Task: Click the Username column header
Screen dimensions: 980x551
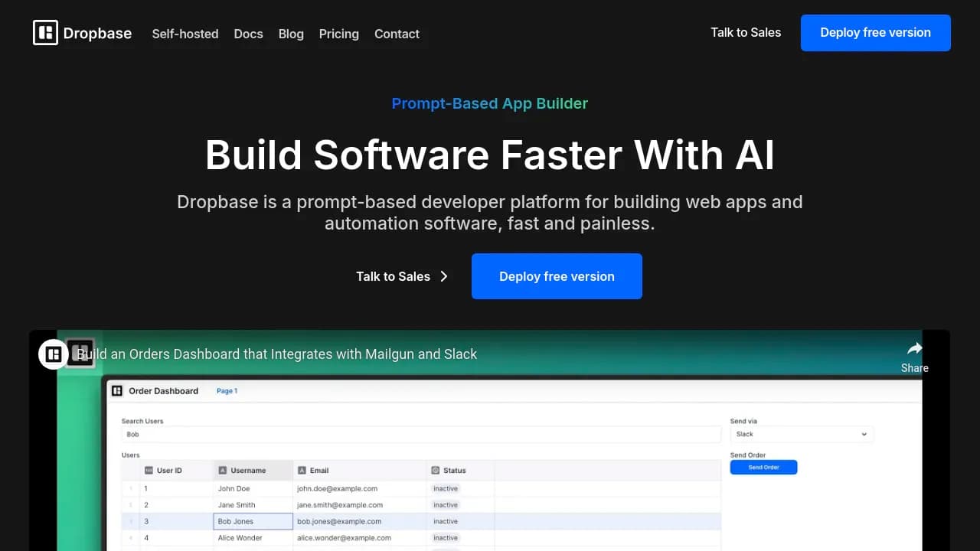Action: (253, 470)
